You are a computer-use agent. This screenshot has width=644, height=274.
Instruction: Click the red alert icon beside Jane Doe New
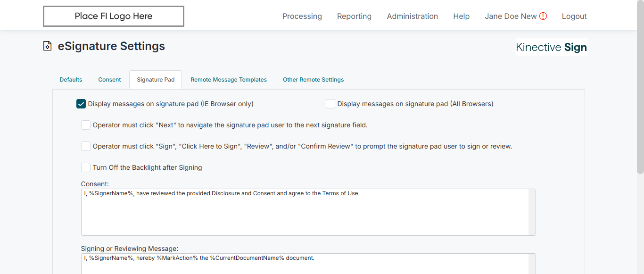pyautogui.click(x=543, y=16)
